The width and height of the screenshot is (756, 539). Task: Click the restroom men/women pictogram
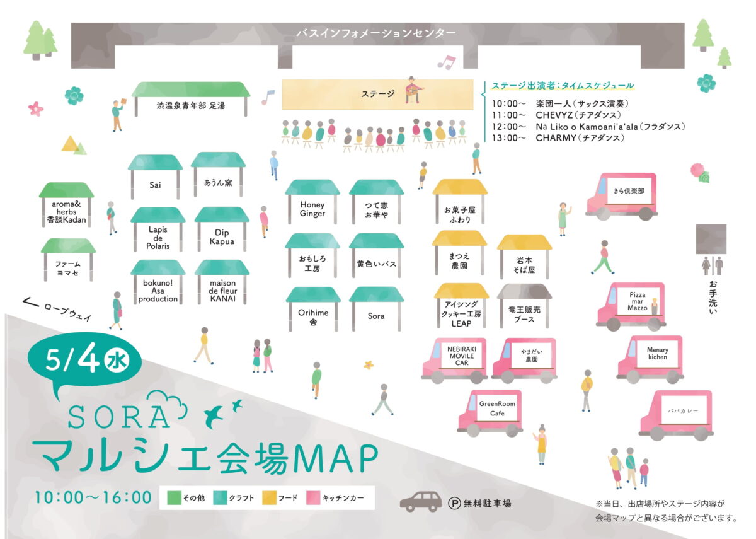pos(711,265)
